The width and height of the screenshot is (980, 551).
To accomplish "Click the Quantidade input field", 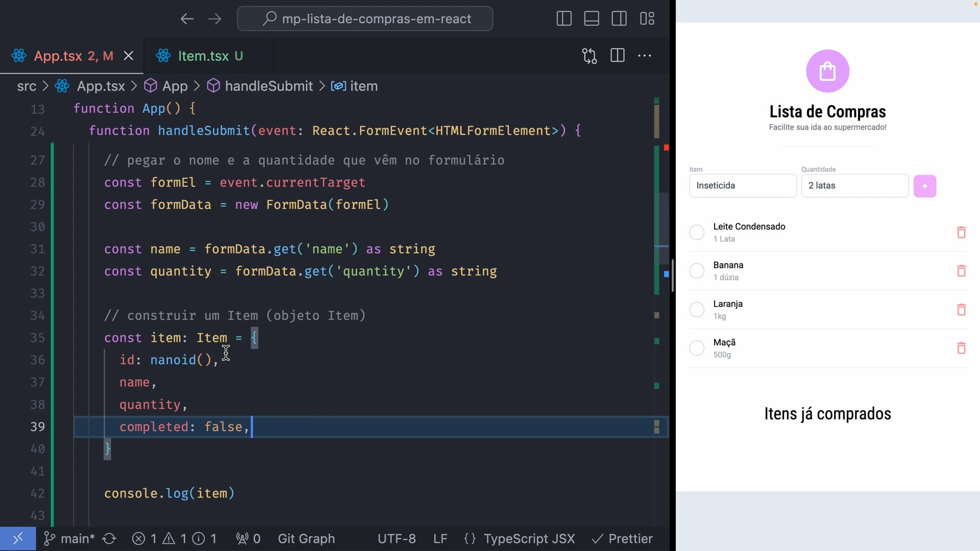I will pos(854,186).
